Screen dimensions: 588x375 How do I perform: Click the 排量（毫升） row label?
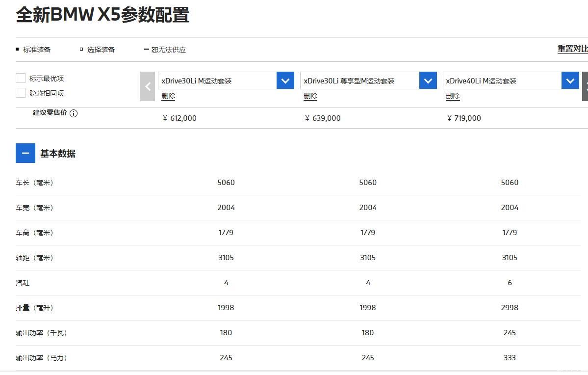(34, 308)
